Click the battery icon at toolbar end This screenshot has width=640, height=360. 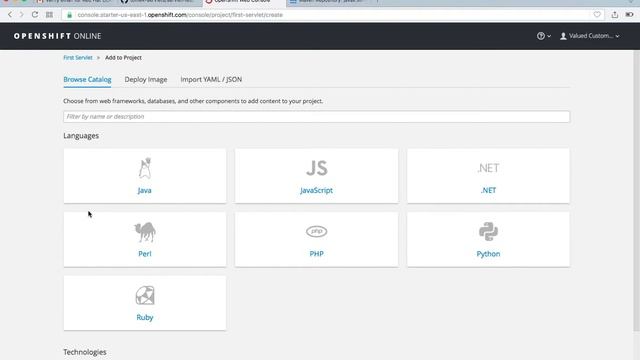[x=629, y=15]
